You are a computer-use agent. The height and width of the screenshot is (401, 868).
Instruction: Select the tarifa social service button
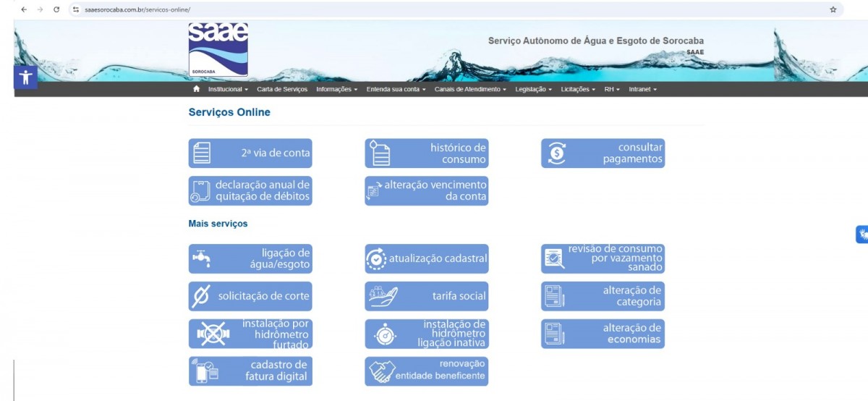tap(426, 296)
